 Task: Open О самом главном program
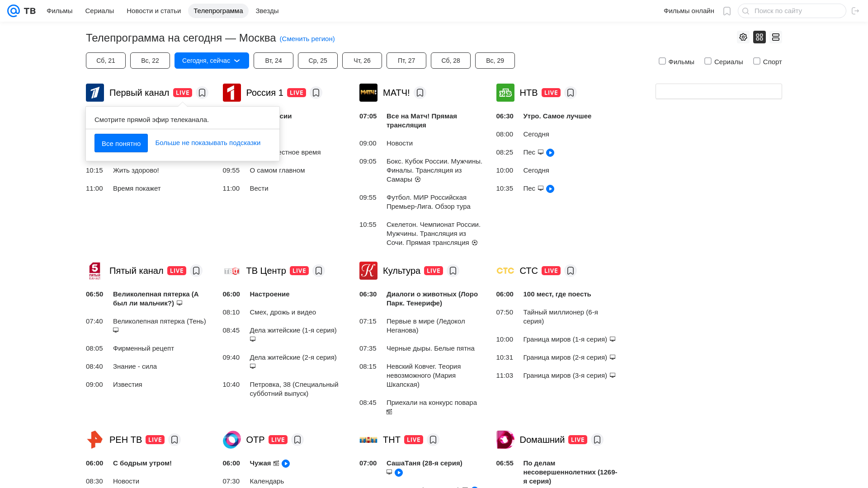tap(278, 170)
